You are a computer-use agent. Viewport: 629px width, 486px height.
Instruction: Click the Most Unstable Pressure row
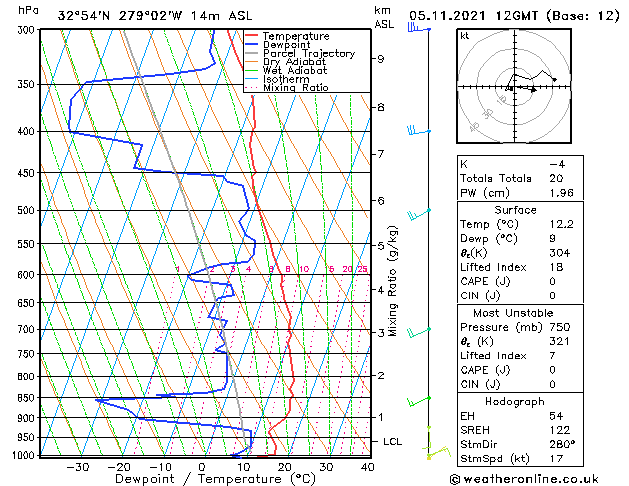[520, 327]
